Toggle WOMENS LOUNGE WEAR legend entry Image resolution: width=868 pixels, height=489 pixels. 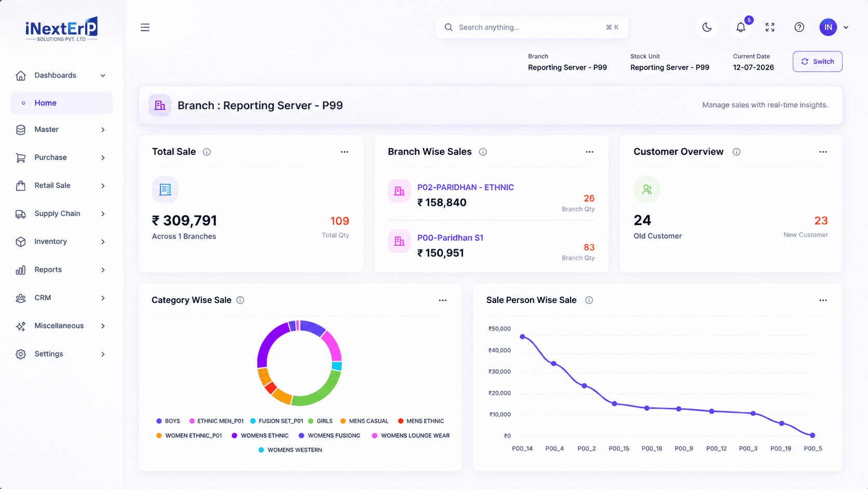[x=411, y=435]
